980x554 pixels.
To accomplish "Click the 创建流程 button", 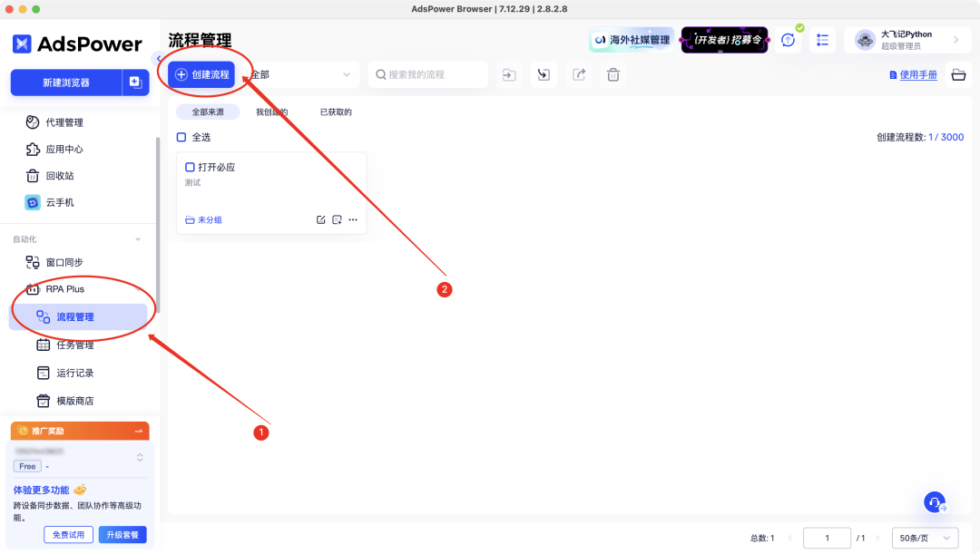I will click(x=201, y=75).
